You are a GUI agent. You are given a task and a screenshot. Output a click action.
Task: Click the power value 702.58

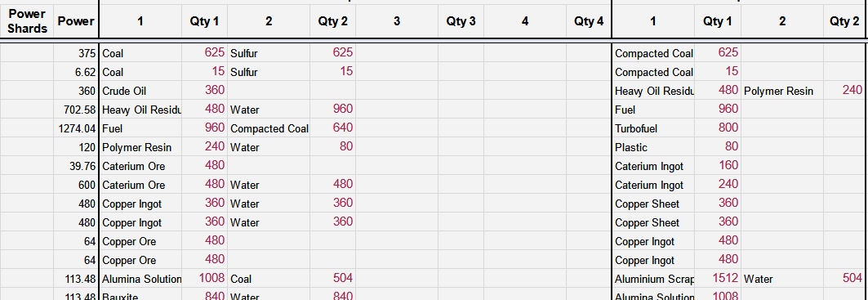(77, 110)
